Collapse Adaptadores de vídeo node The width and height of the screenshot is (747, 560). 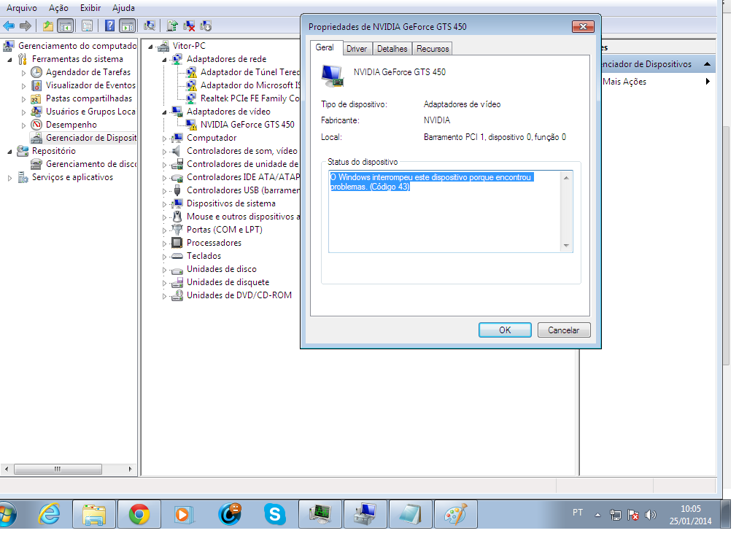(x=164, y=112)
